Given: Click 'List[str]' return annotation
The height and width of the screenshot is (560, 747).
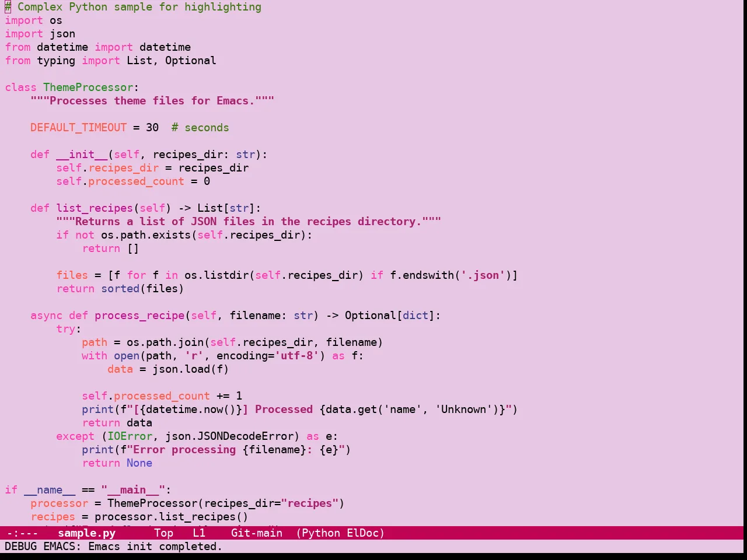Looking at the screenshot, I should [226, 208].
